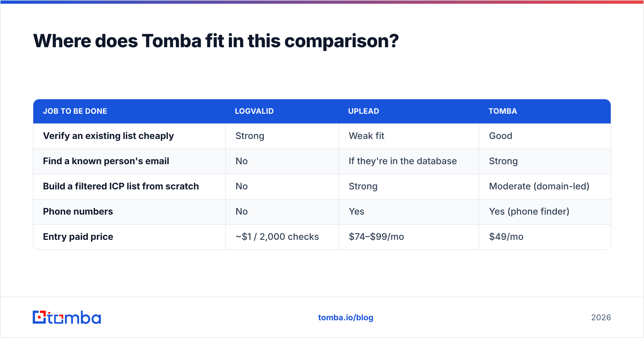Click the slide title about Tomba comparison
Image resolution: width=644 pixels, height=338 pixels.
point(216,41)
